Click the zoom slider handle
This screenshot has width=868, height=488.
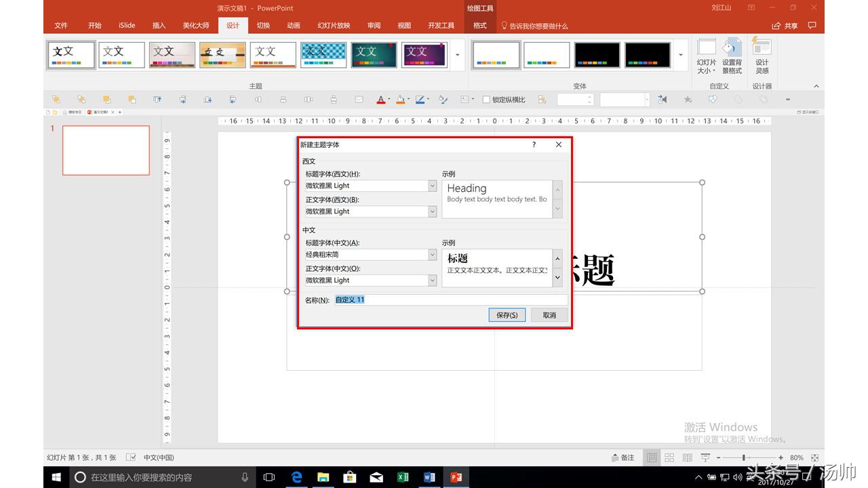click(744, 457)
